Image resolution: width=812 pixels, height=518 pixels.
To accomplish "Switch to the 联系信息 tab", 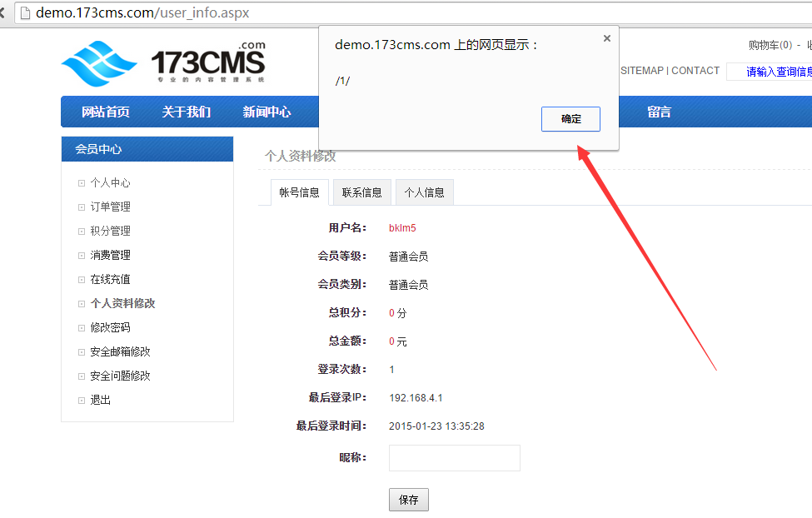I will (362, 192).
